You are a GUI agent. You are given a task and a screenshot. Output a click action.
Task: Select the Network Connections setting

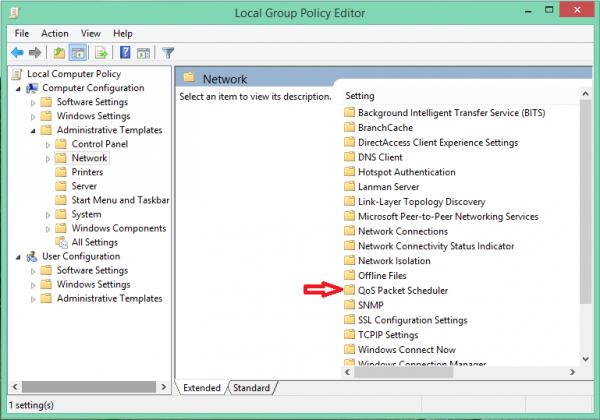pyautogui.click(x=403, y=231)
